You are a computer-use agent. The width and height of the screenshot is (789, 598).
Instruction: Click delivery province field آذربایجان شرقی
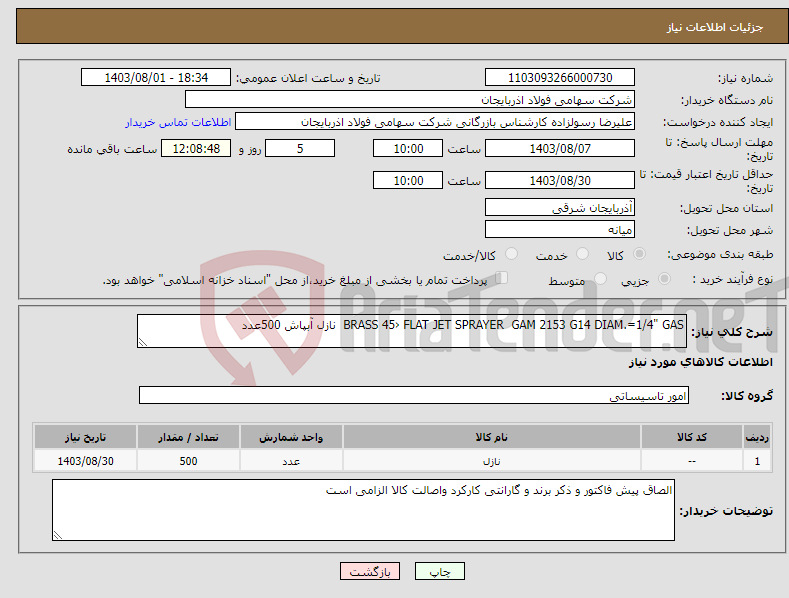click(560, 207)
